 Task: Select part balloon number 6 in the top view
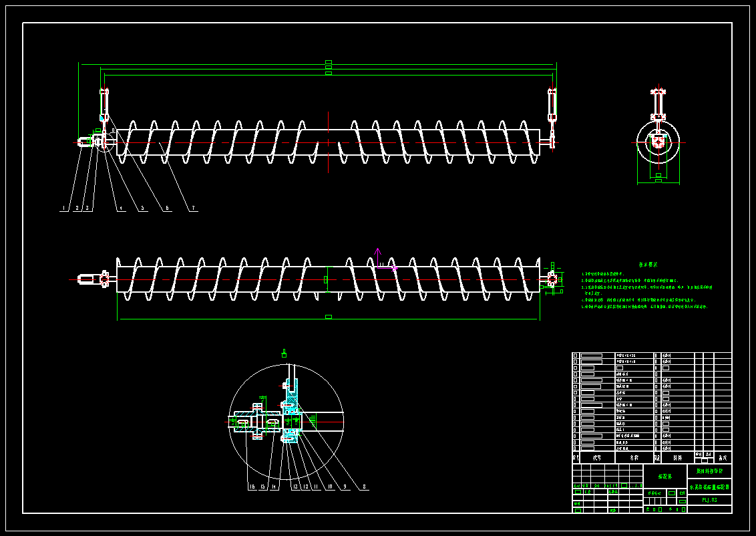click(168, 209)
